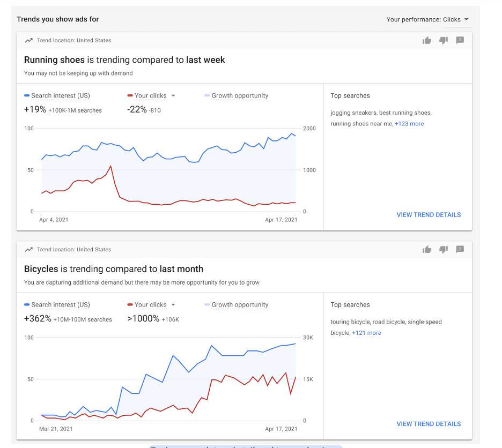Click the trend line icon on the Bicycles card
Viewport: 502px width, 448px height.
(28, 249)
